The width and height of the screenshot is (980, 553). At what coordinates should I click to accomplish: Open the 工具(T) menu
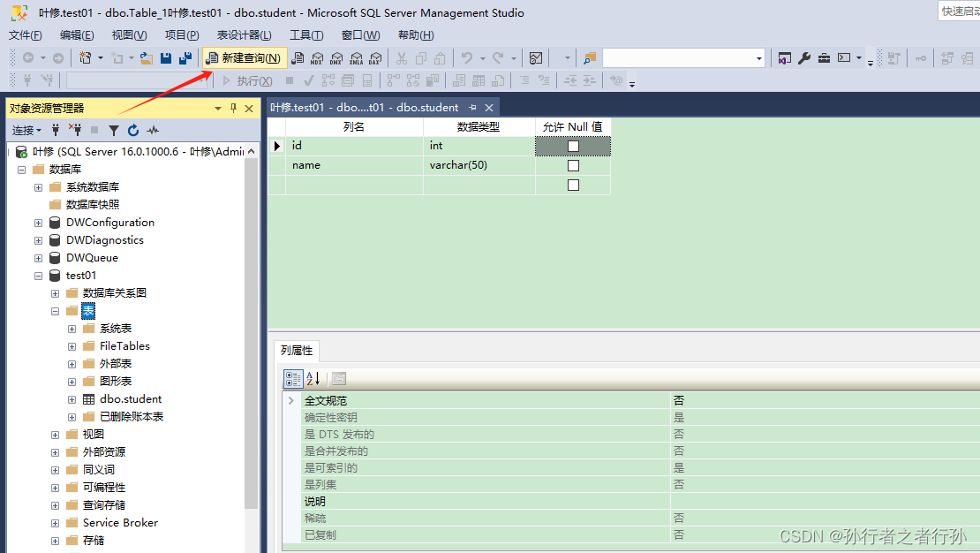[305, 35]
